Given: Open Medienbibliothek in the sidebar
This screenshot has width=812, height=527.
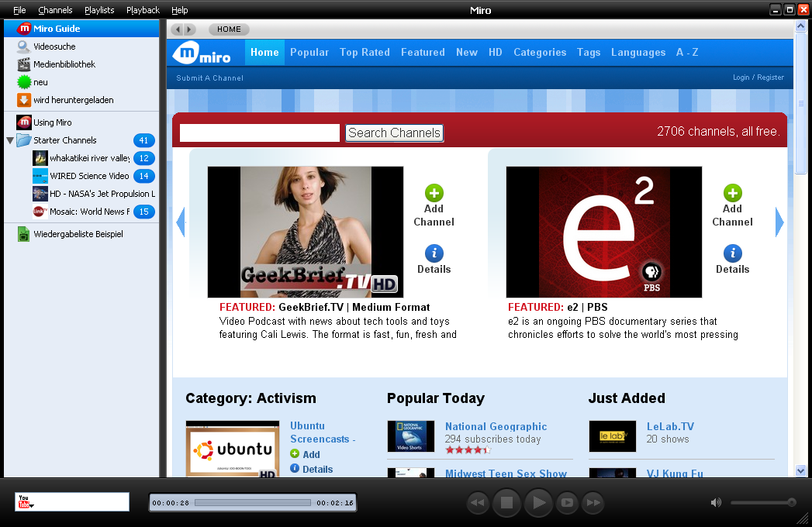Looking at the screenshot, I should tap(64, 64).
